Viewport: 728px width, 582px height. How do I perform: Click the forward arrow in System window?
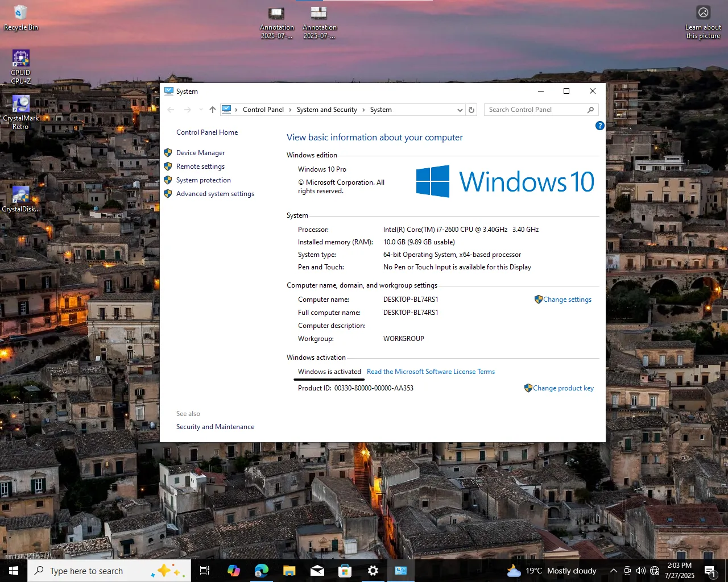188,110
